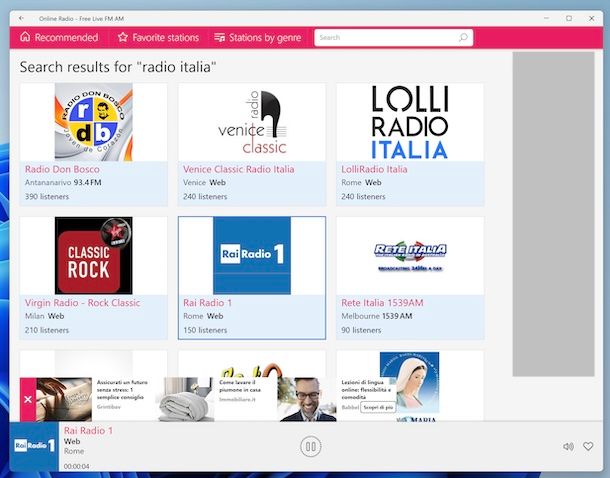Open the Rai Radio 1 title in results
This screenshot has width=610, height=478.
click(x=207, y=303)
